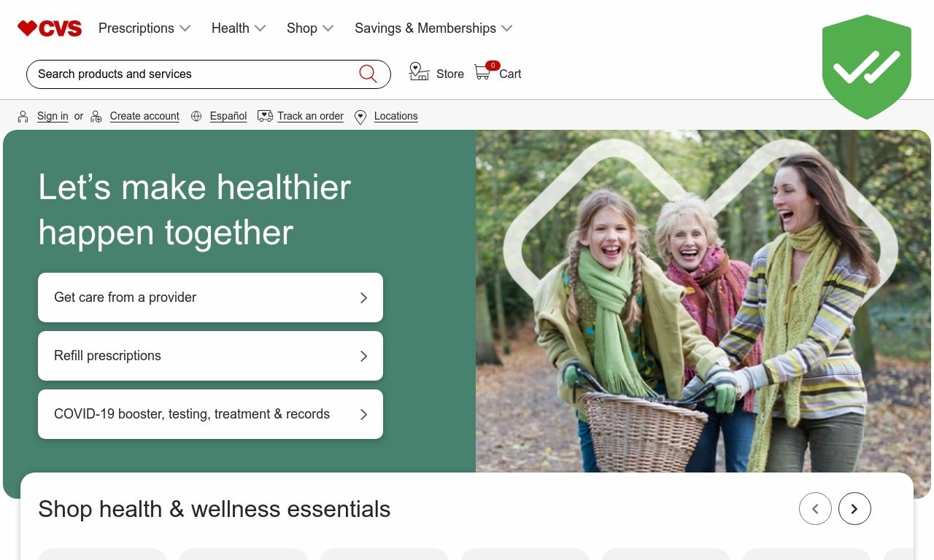Click the green shield checkmark badge
The height and width of the screenshot is (560, 934).
click(x=867, y=66)
